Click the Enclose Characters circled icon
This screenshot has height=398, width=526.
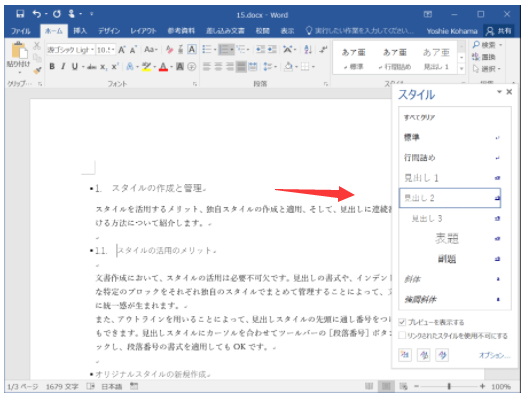pyautogui.click(x=191, y=67)
